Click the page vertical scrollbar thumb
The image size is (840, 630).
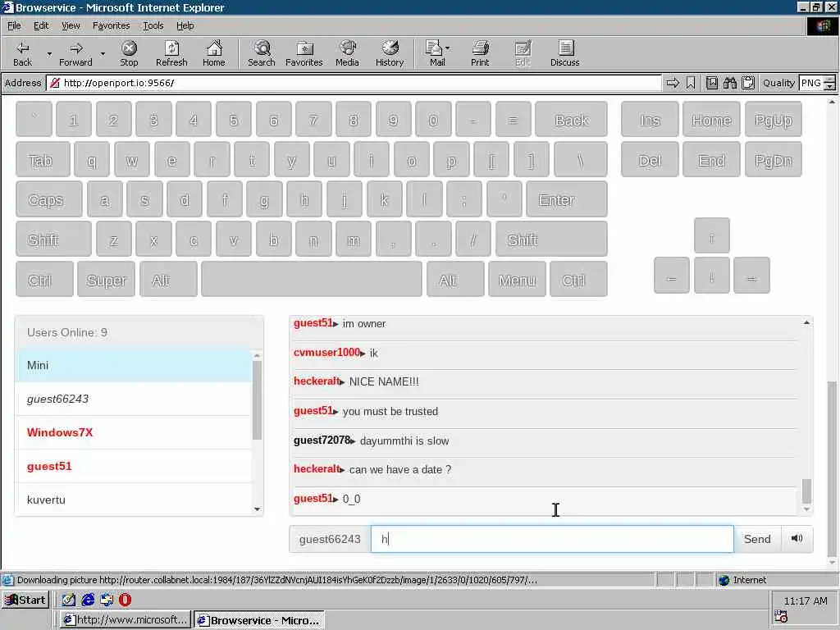[x=832, y=468]
